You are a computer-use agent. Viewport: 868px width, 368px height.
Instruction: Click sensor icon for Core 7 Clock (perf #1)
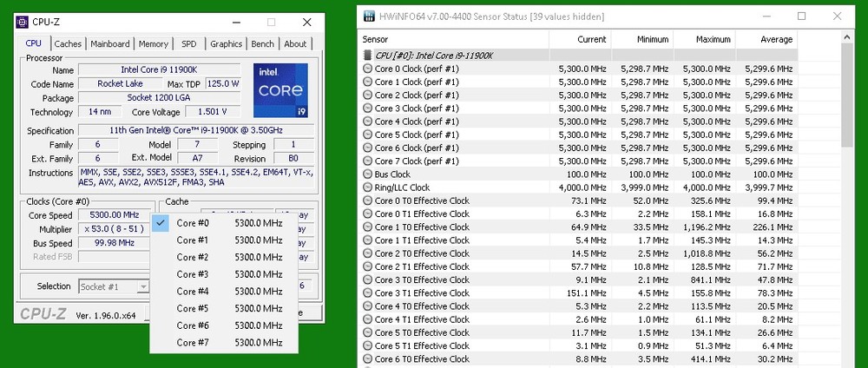pyautogui.click(x=367, y=161)
